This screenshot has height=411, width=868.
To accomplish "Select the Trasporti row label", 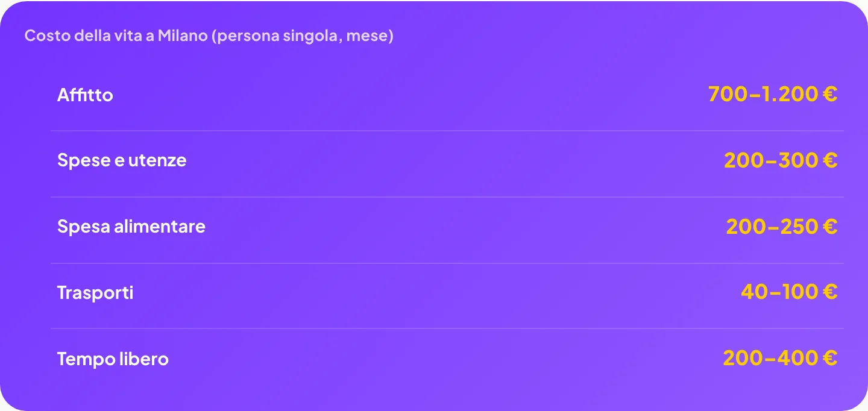I will [x=95, y=293].
